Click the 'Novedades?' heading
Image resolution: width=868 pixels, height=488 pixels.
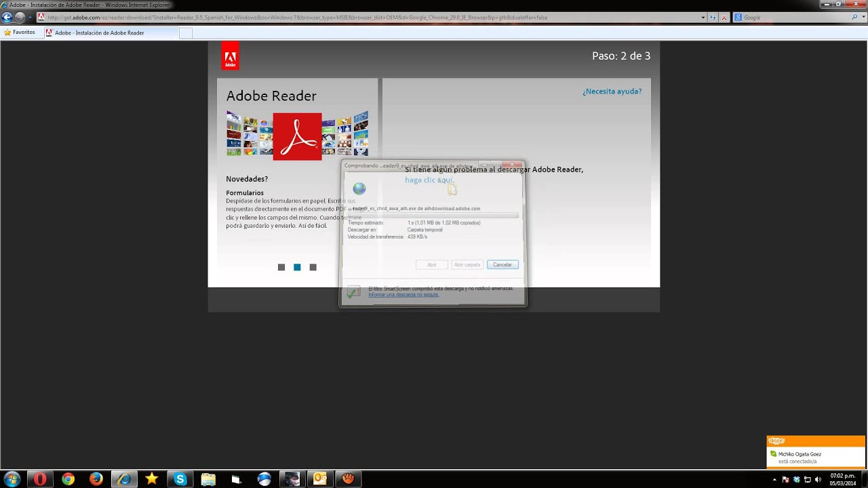point(247,179)
